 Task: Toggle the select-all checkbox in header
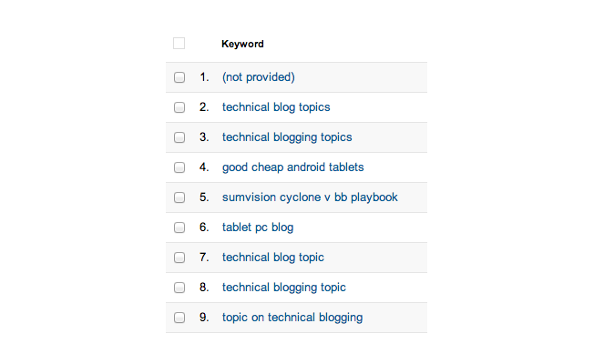point(179,44)
